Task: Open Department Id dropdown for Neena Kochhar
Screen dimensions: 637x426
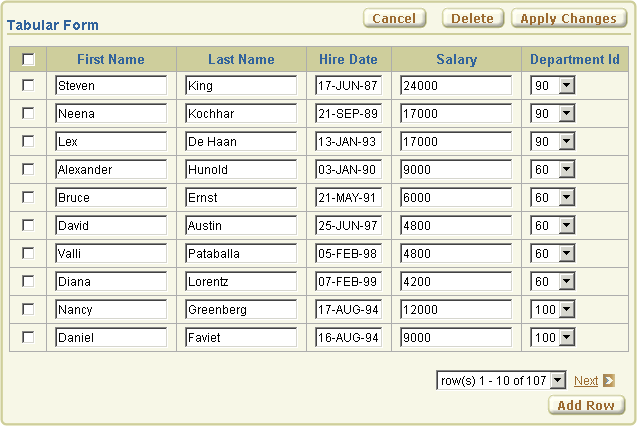Action: [552, 113]
